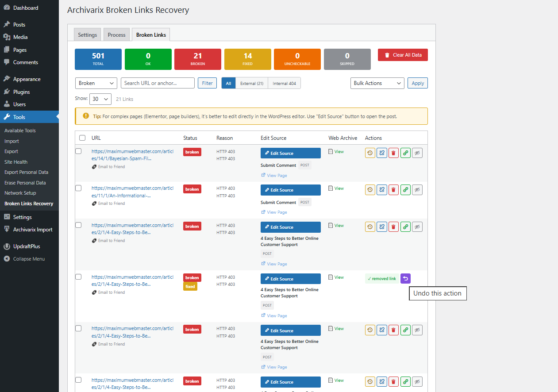Viewport: 558px width, 392px height.
Task: Open the Tools section in the admin sidebar
Action: (x=20, y=117)
